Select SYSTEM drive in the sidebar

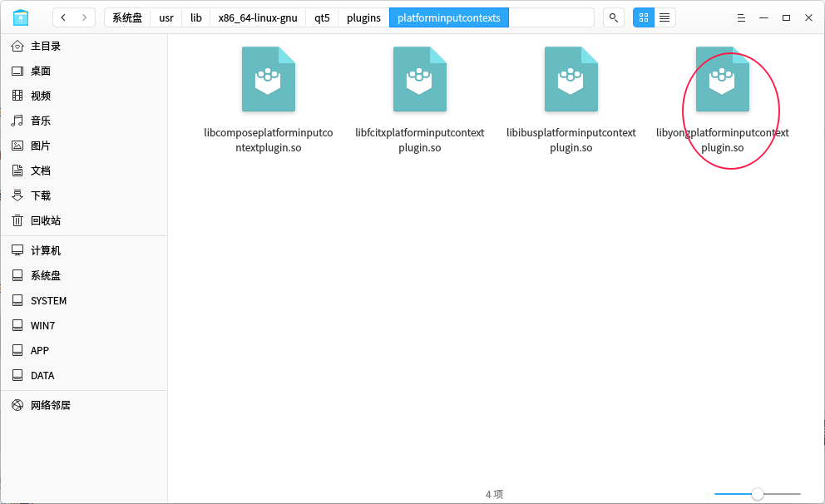(84, 300)
